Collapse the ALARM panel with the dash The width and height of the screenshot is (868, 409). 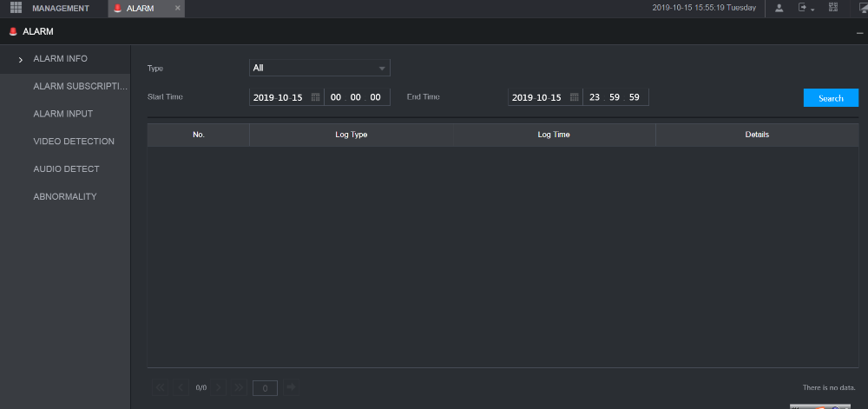[859, 32]
